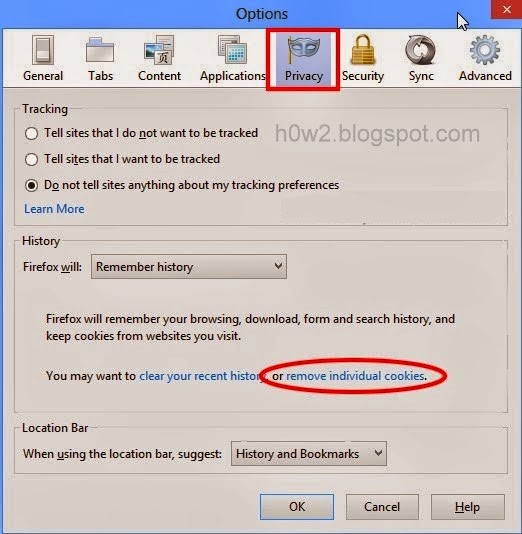Viewport: 522px width, 534px height.
Task: Dismiss dialog with the Cancel button
Action: (382, 507)
